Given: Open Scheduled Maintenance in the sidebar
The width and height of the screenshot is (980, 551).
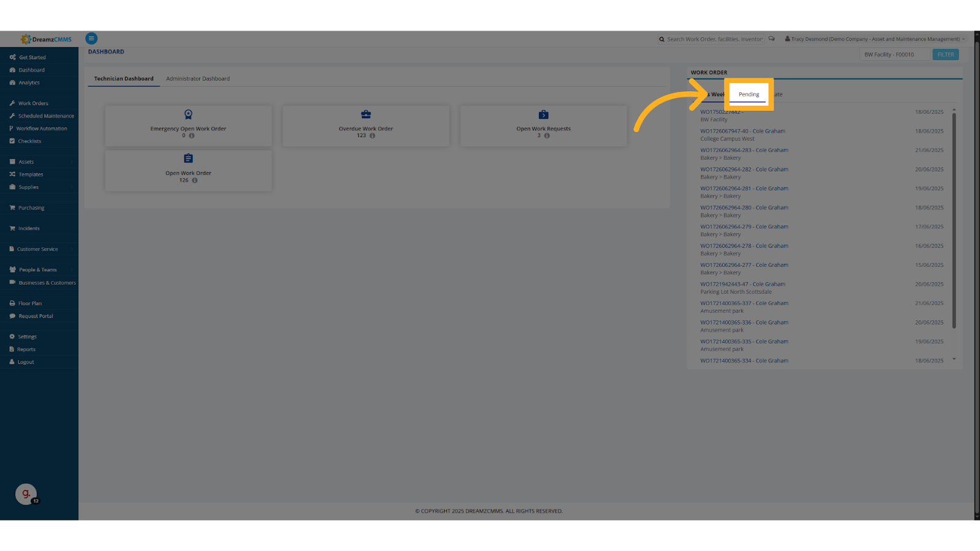Looking at the screenshot, I should (46, 116).
